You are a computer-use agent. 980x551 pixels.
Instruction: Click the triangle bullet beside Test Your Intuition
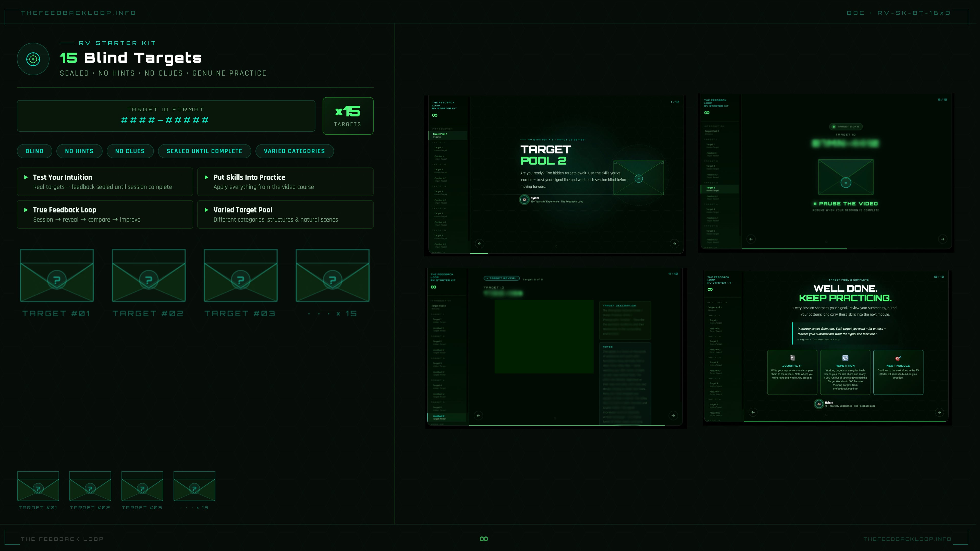(26, 177)
